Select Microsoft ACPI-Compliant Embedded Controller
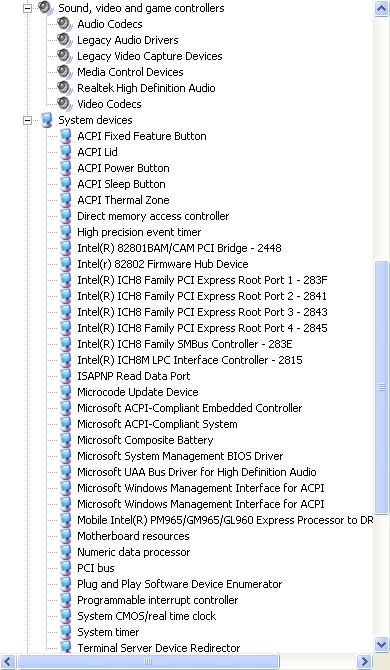The height and width of the screenshot is (670, 390). 190,408
